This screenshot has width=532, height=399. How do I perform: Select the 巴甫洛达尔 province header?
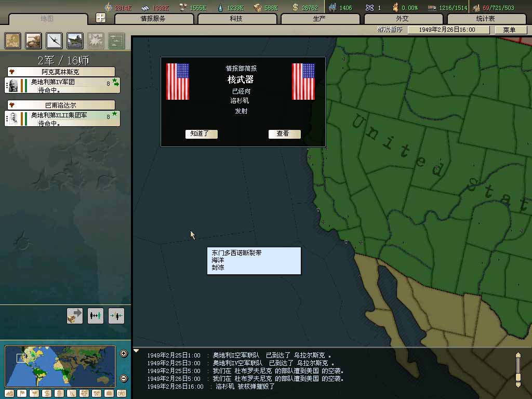tap(61, 105)
